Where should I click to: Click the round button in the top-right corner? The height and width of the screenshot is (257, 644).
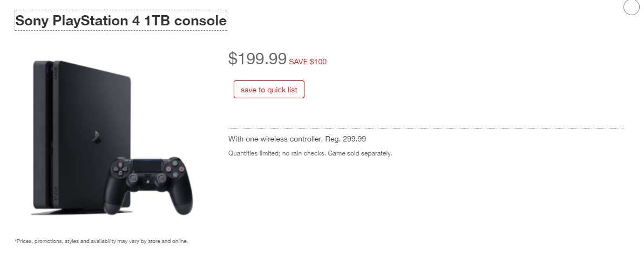coord(631,7)
